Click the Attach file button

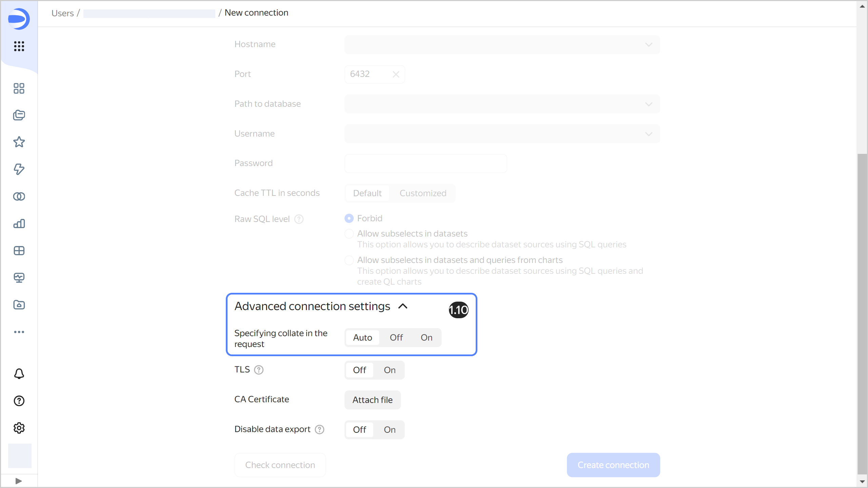372,400
